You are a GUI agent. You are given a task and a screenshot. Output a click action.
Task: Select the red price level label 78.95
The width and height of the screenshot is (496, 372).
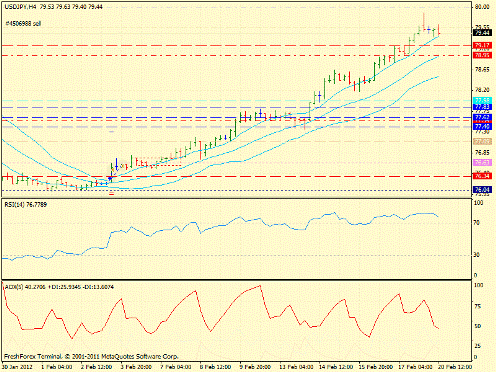(x=482, y=55)
